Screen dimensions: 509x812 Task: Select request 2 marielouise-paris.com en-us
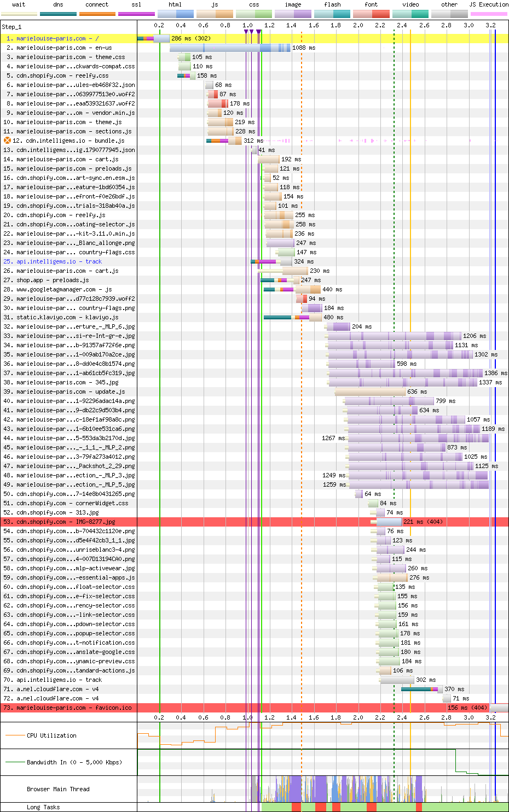(x=64, y=48)
